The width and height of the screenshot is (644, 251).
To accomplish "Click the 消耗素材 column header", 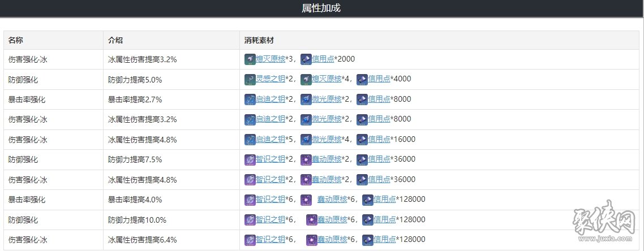I will [259, 40].
